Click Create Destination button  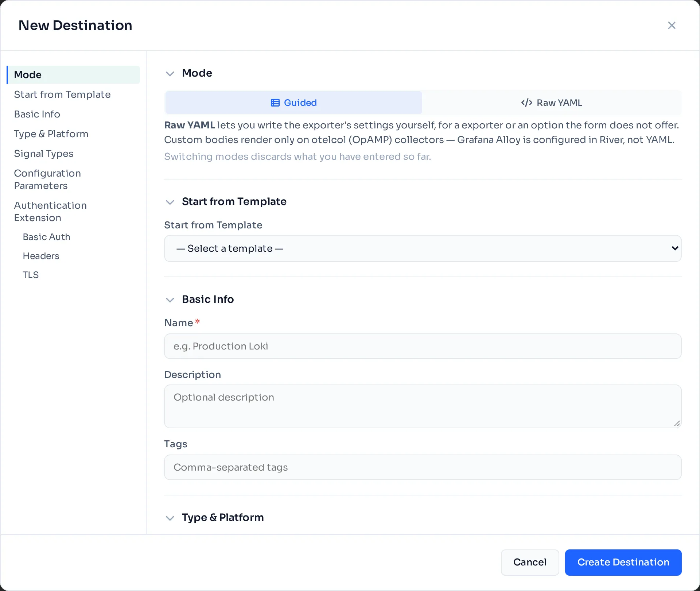(x=623, y=562)
